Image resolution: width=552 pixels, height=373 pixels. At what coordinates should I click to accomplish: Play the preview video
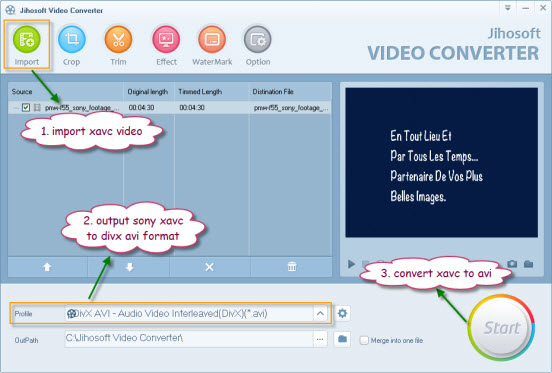coord(351,264)
